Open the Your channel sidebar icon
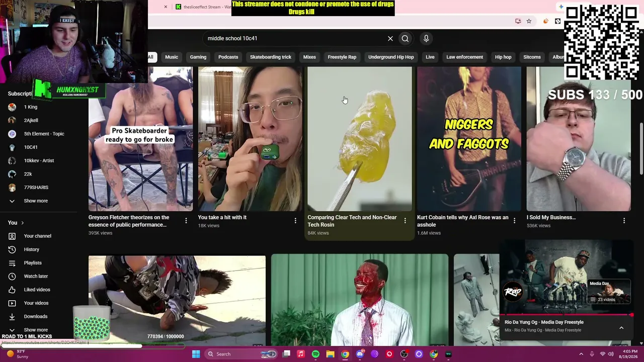This screenshot has height=362, width=644. click(x=12, y=236)
